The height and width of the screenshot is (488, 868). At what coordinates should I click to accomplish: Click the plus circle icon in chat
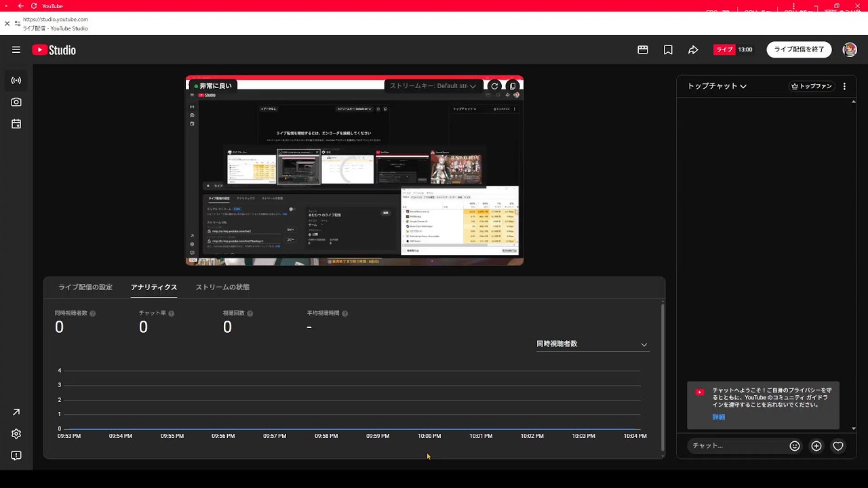[x=816, y=446]
